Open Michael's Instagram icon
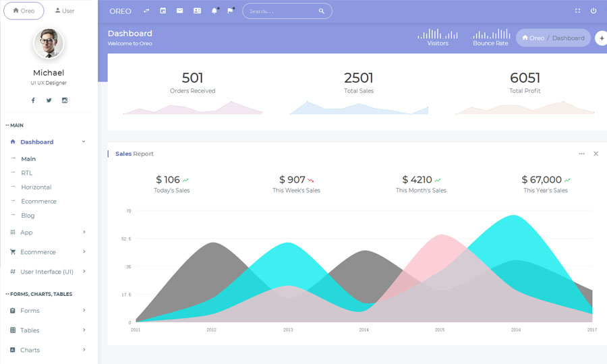This screenshot has height=364, width=607. point(65,100)
